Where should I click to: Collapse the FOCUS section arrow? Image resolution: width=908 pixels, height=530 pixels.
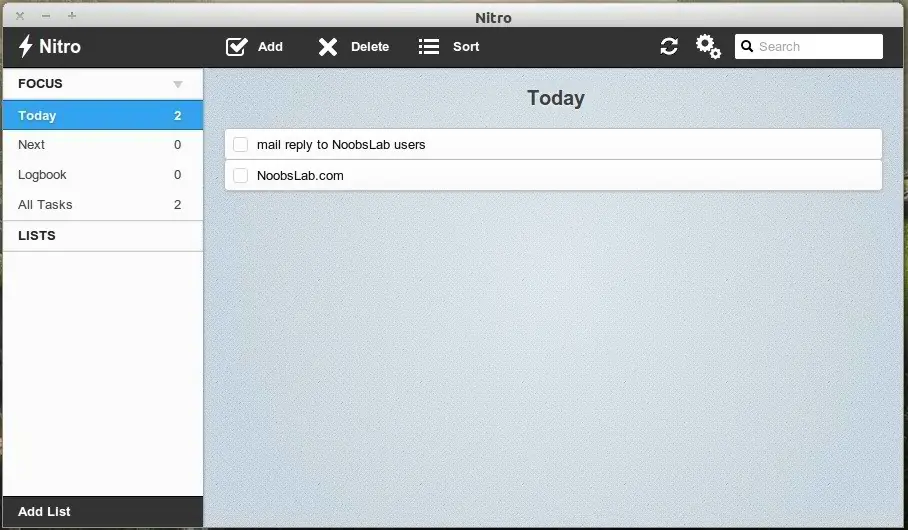click(x=178, y=85)
